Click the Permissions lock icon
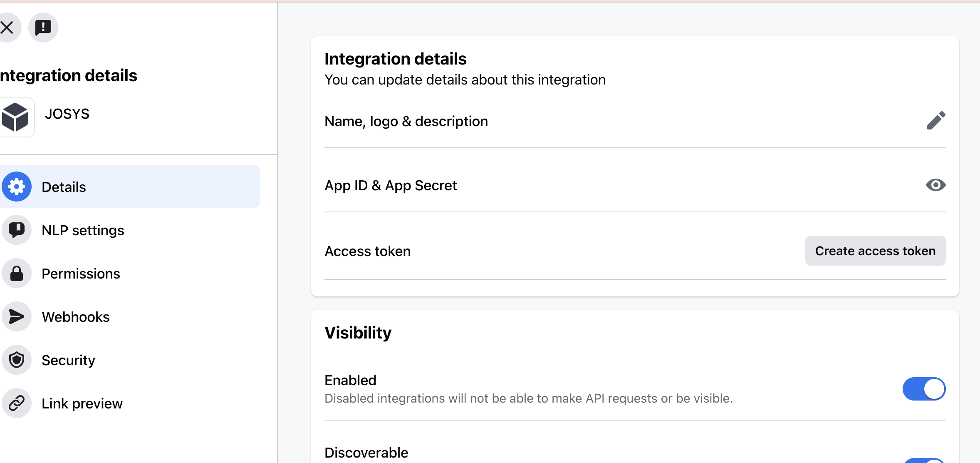Viewport: 980px width, 463px height. [x=17, y=274]
